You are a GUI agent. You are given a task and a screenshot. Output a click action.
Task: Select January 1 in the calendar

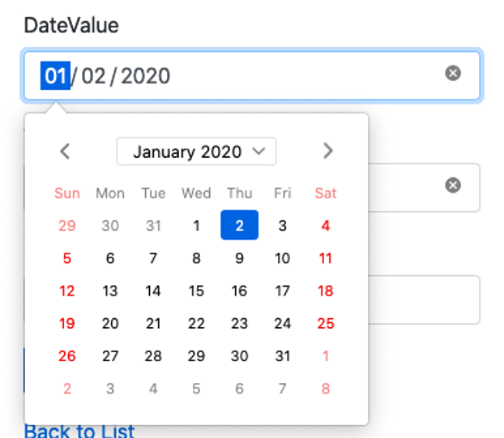(196, 226)
